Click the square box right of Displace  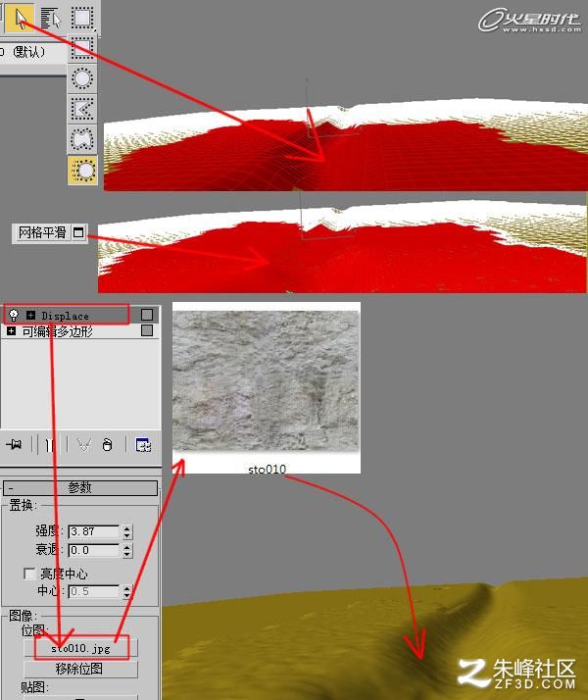[x=147, y=315]
